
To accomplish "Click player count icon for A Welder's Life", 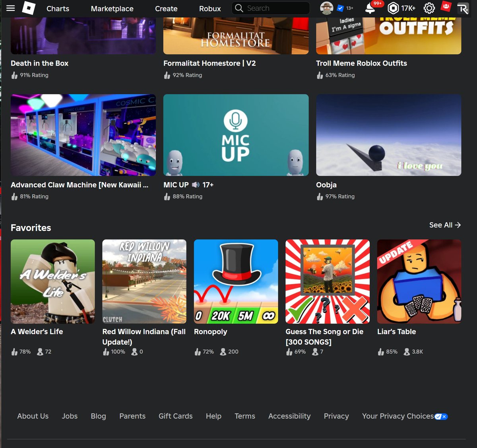I will 40,352.
